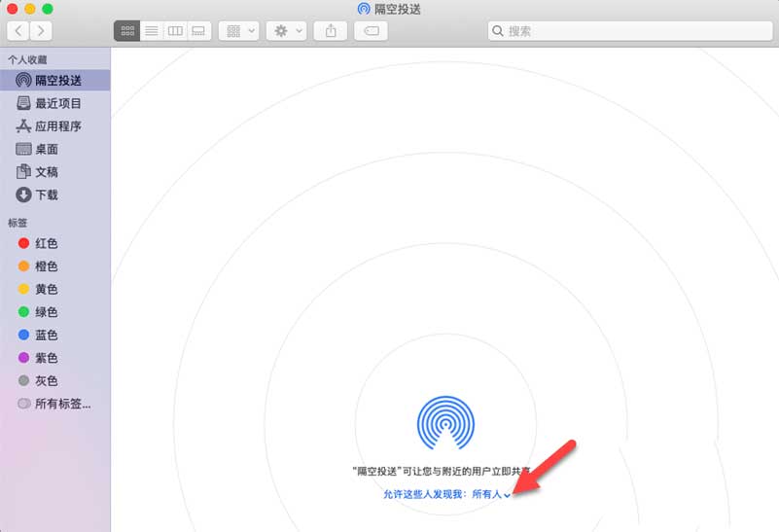Focus the 搜索 search field
This screenshot has height=532, width=779.
630,31
